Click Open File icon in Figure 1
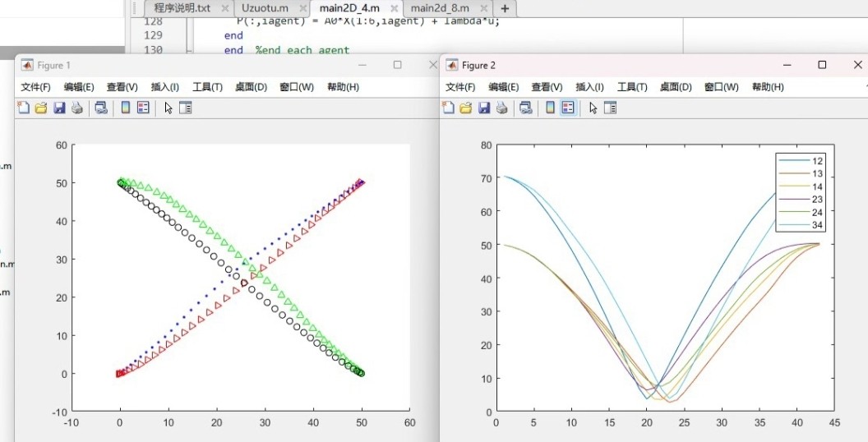 [41, 108]
